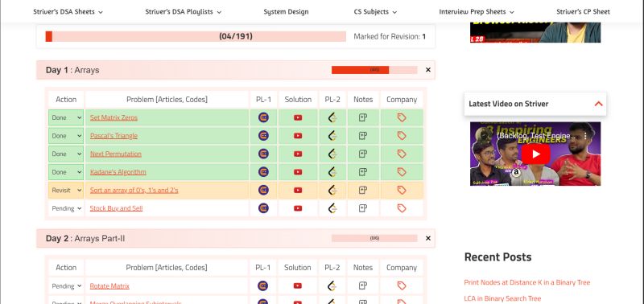The image size is (644, 304).
Task: Open YouTube solution for Set Matrix Zeros
Action: (x=298, y=117)
